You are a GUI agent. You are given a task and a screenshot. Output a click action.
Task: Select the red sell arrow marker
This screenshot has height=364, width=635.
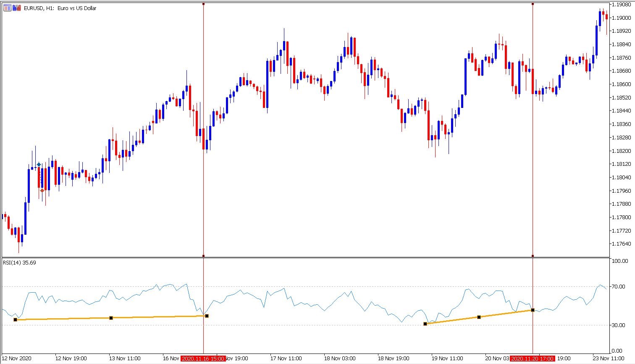[x=42, y=191]
